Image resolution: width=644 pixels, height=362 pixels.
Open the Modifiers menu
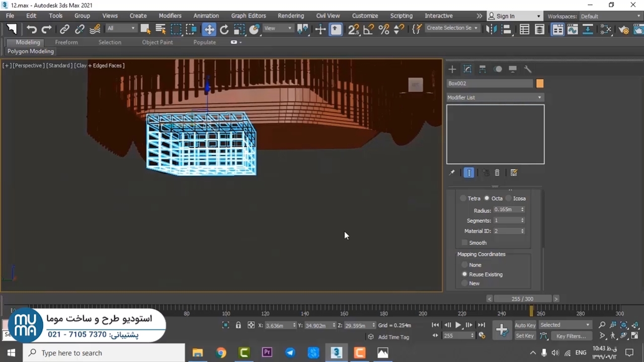tap(170, 16)
